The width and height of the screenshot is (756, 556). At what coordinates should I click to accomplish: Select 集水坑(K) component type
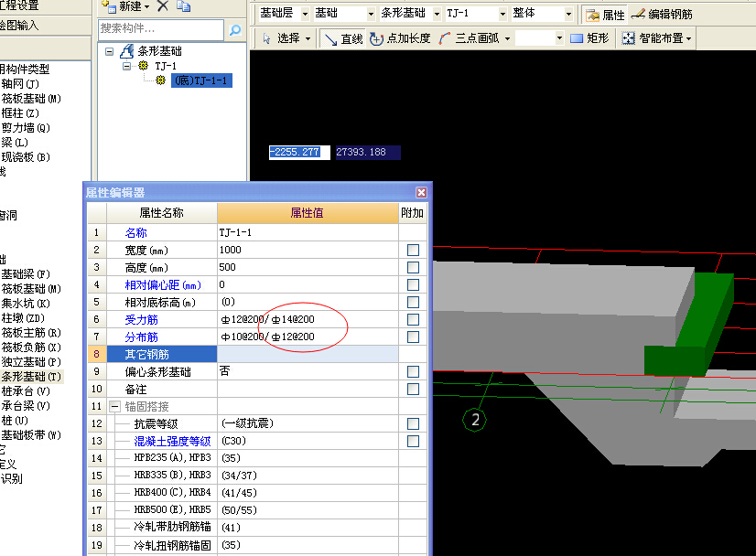(26, 303)
